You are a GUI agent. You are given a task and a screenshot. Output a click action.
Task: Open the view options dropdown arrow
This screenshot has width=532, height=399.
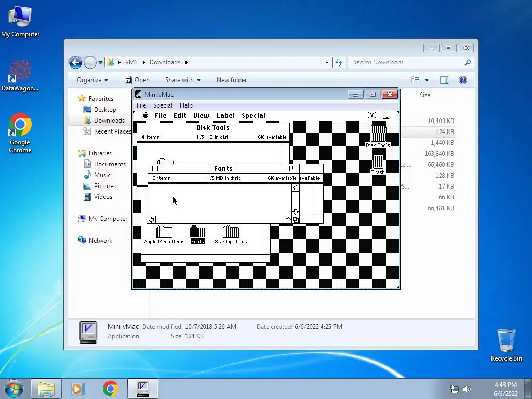coord(427,80)
